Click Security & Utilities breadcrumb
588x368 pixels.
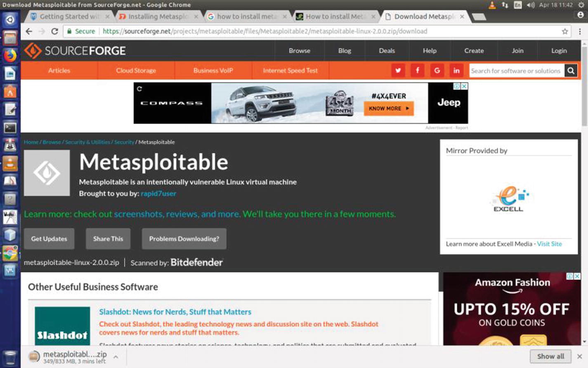point(87,142)
